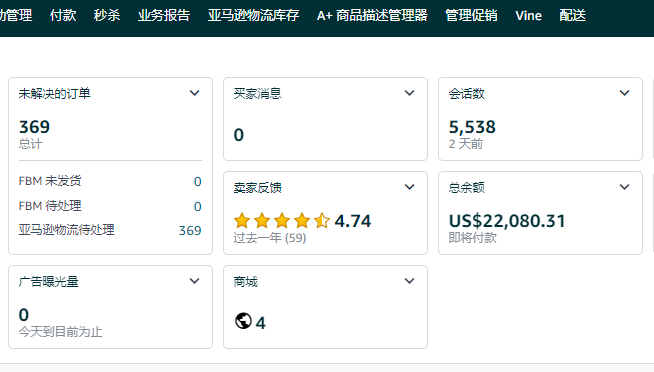This screenshot has width=654, height=372.
Task: Expand the 买家消息 card chevron
Action: pyautogui.click(x=410, y=93)
